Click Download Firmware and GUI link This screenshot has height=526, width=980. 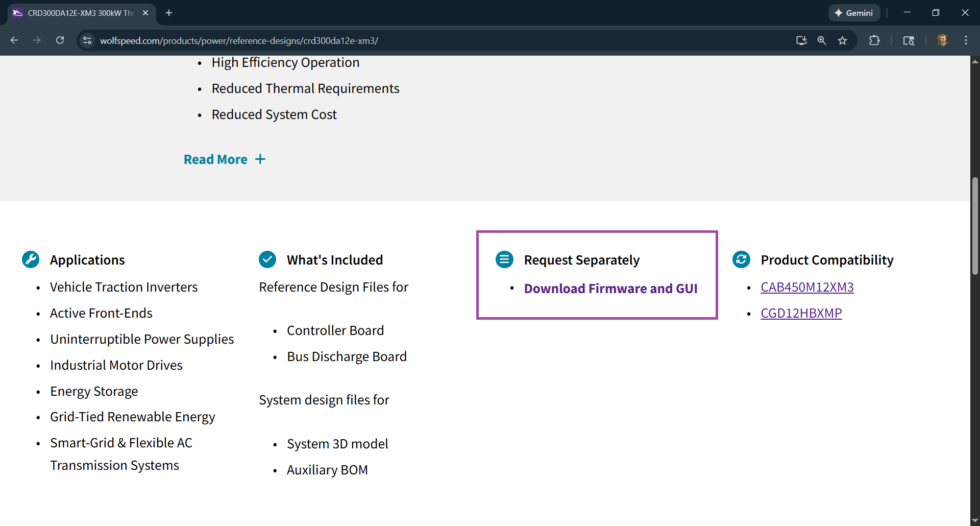pos(610,289)
